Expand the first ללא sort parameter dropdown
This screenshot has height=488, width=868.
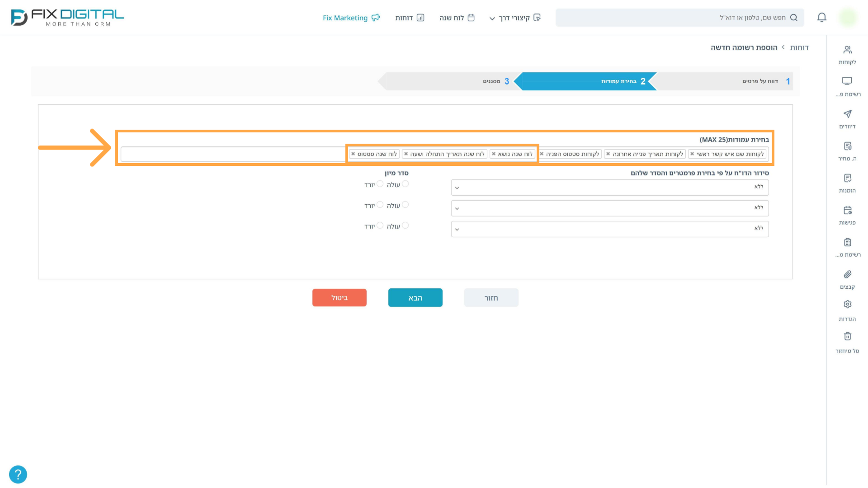click(x=610, y=188)
